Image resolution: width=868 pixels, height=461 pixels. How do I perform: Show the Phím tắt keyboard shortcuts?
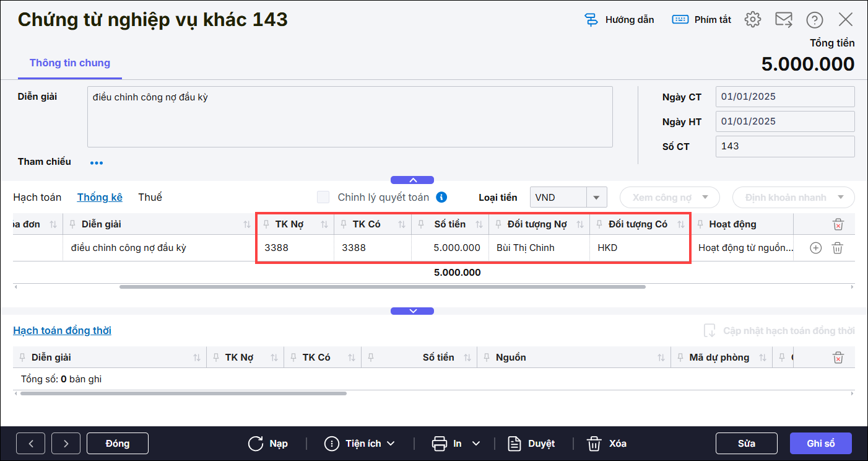(x=701, y=20)
